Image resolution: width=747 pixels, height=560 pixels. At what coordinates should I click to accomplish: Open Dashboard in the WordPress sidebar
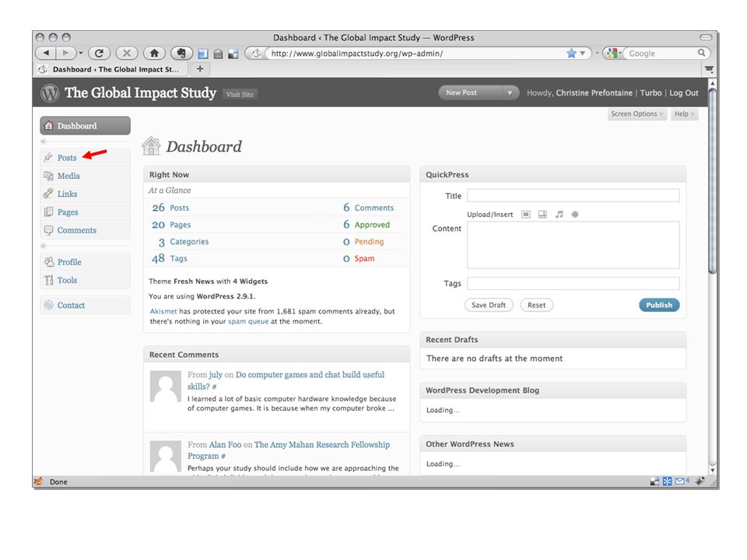click(86, 126)
